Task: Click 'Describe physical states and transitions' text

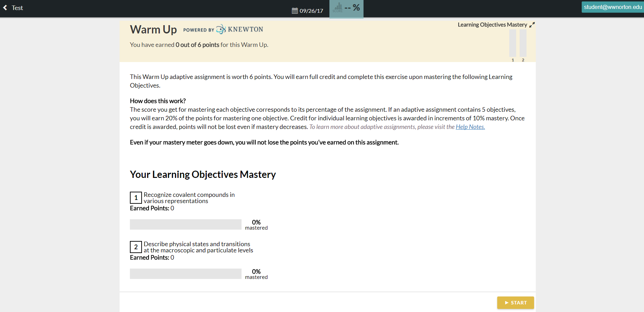Action: (198, 247)
